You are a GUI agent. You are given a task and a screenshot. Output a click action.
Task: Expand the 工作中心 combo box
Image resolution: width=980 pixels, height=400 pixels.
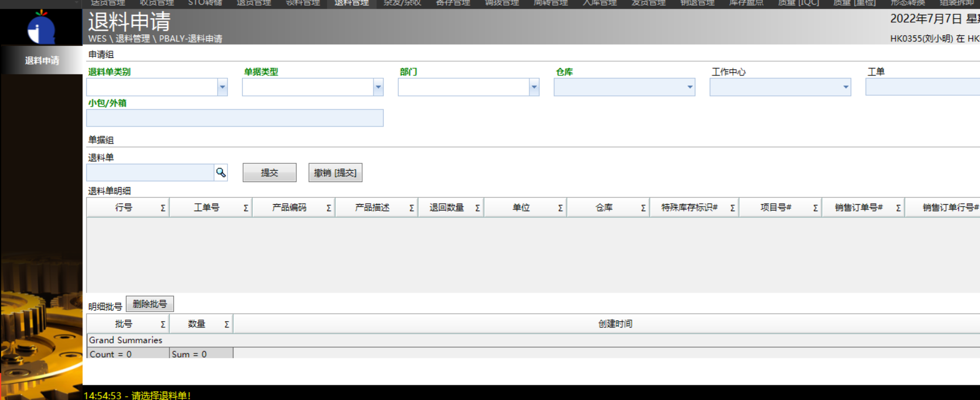pos(845,87)
